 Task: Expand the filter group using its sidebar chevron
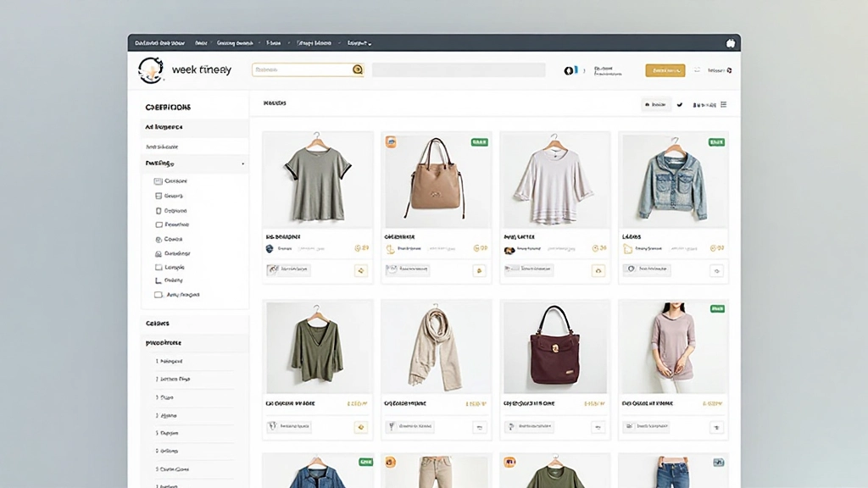point(242,163)
